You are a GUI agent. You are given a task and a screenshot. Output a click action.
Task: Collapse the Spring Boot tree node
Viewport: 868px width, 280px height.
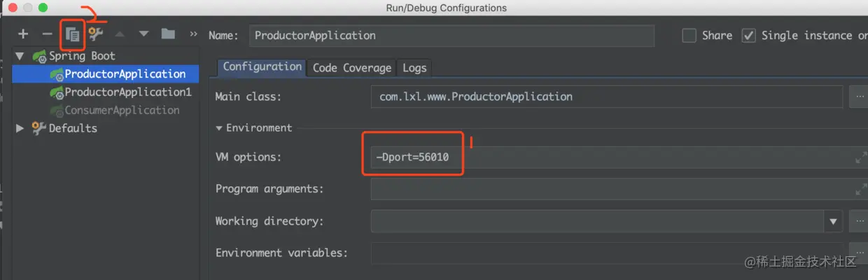coord(20,56)
